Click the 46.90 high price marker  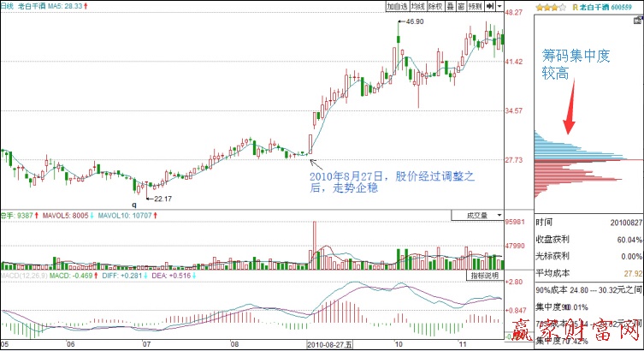414,21
